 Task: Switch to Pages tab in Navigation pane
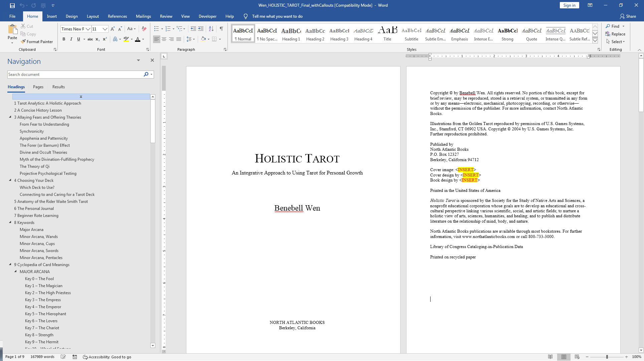pos(38,87)
